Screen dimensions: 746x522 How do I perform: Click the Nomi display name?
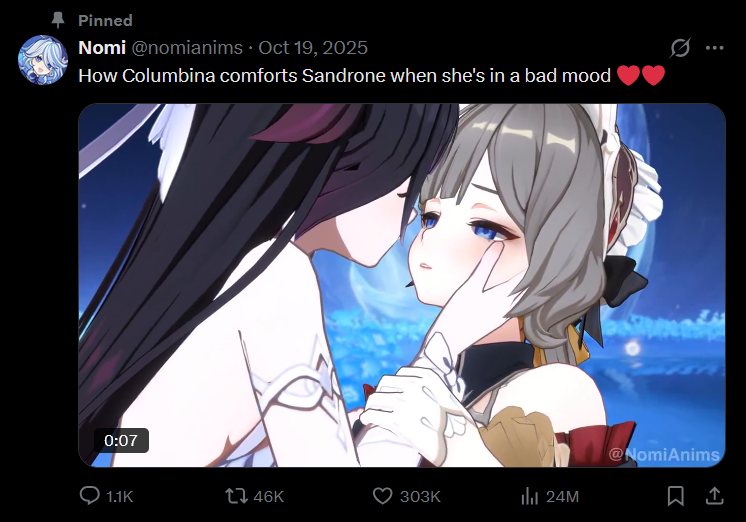point(102,48)
